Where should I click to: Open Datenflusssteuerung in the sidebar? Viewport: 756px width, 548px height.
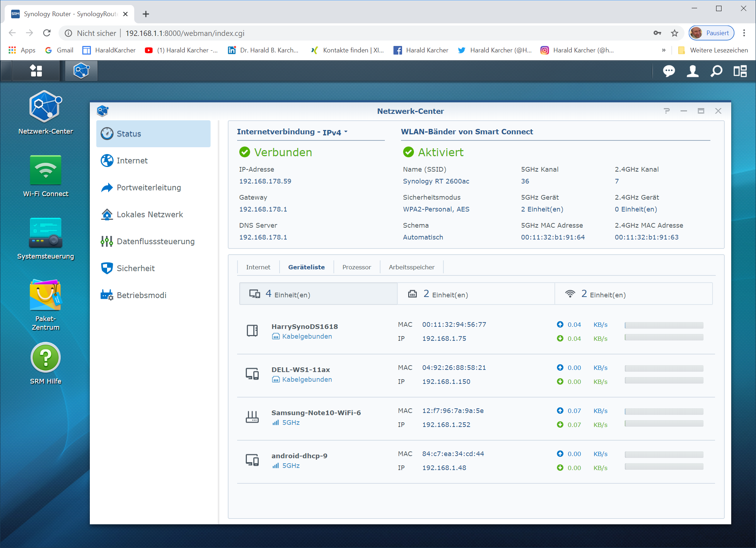point(155,241)
